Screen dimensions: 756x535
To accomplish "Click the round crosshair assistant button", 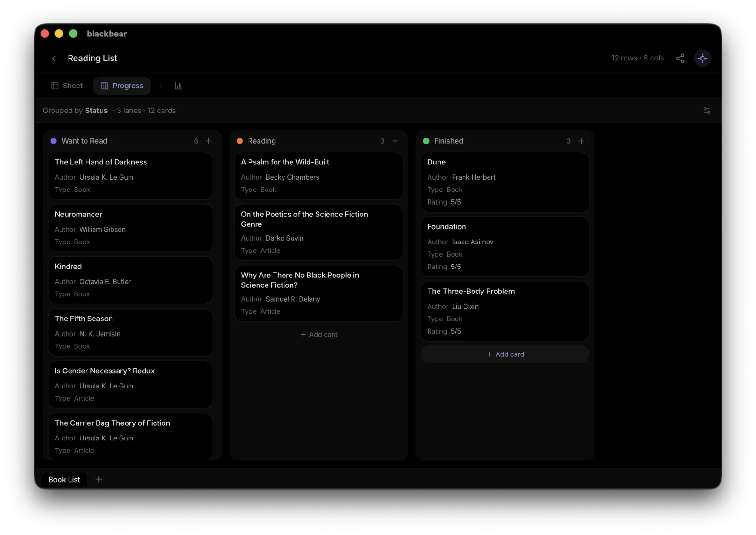I will (x=702, y=58).
